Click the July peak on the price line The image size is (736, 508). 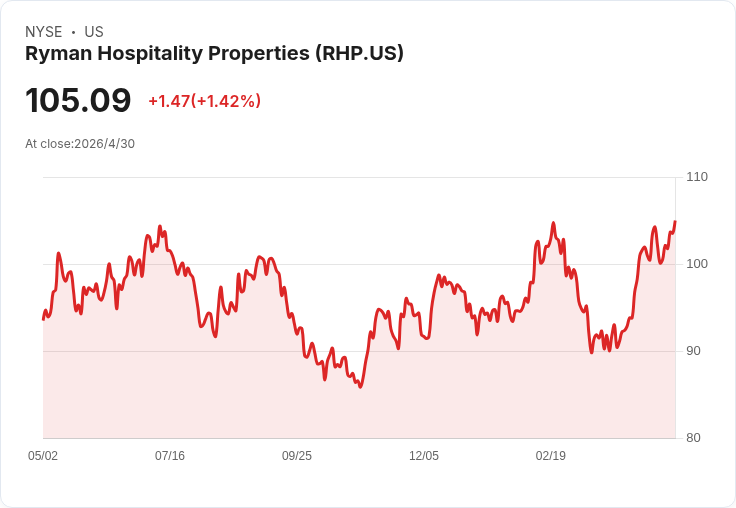click(160, 226)
